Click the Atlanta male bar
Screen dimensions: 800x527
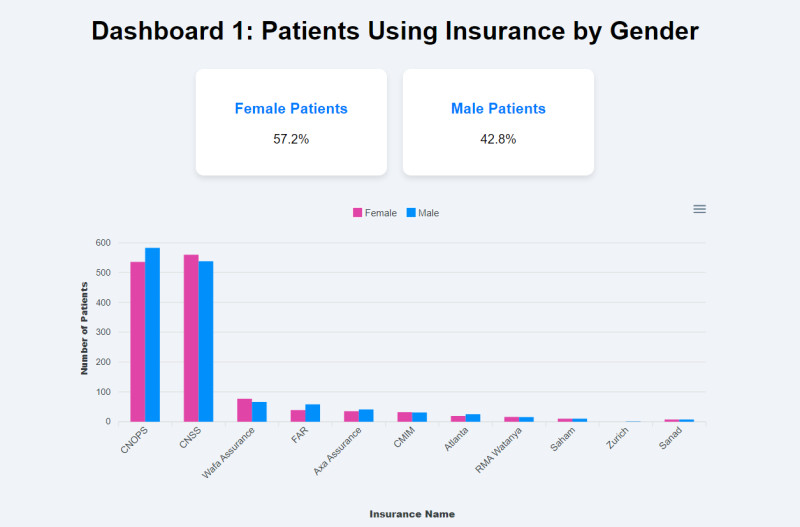point(473,418)
